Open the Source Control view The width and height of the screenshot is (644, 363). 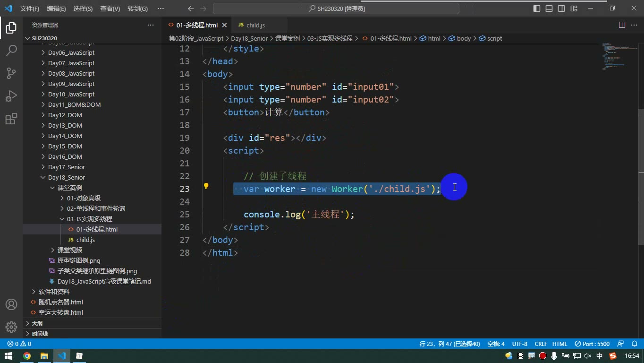(11, 73)
